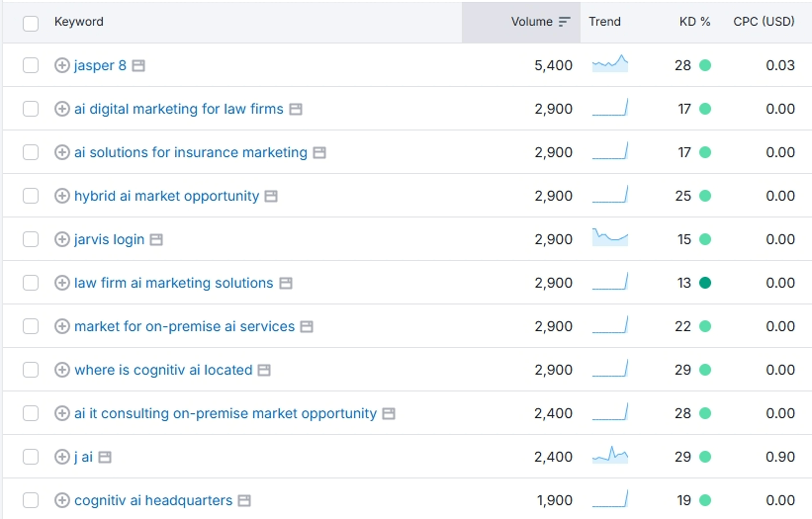
Task: Click plus icon next to 'j ai'
Action: (61, 457)
